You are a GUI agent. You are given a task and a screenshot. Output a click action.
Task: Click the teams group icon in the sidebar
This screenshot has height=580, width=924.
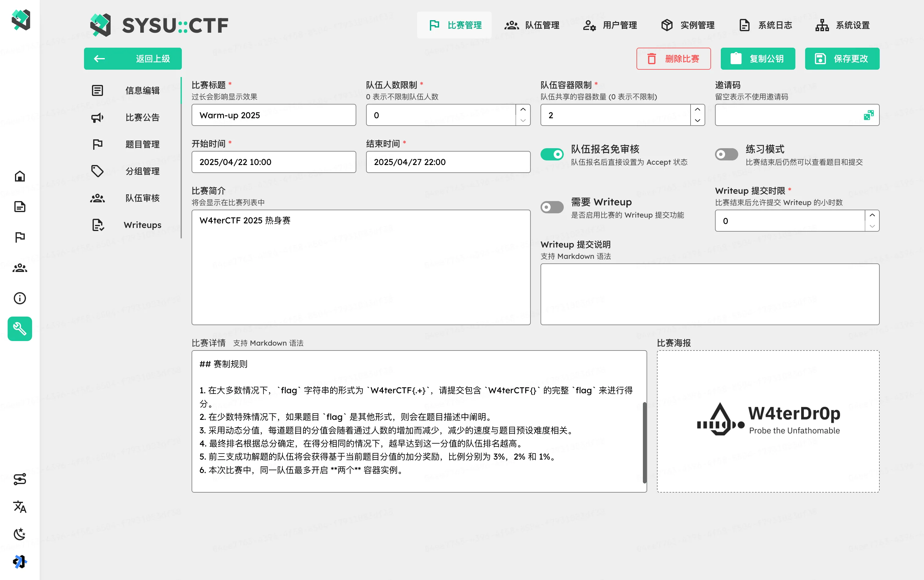pos(20,268)
